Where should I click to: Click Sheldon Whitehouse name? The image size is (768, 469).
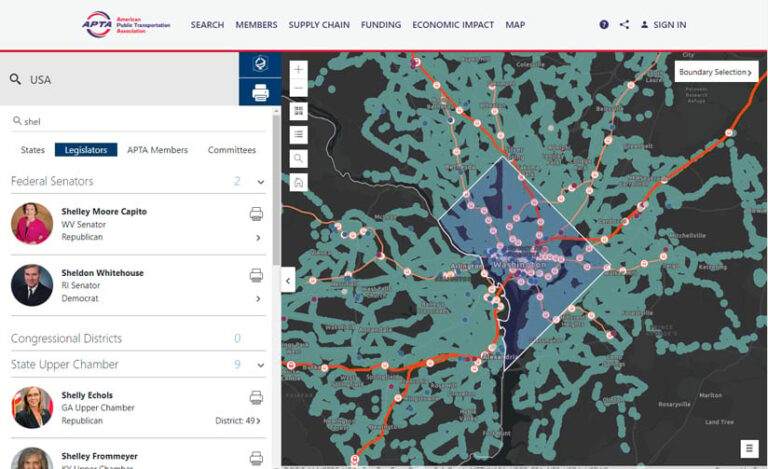(x=102, y=273)
